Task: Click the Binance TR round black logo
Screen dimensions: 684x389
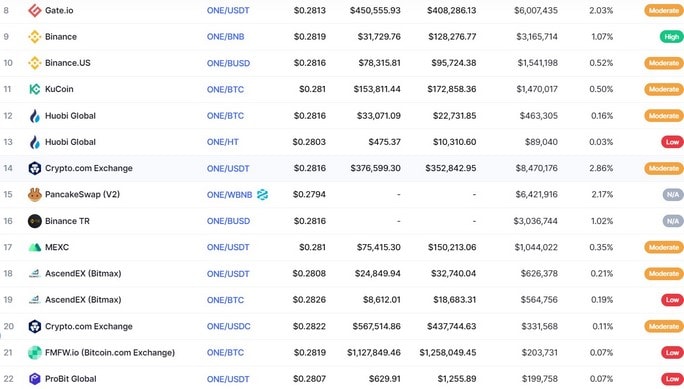Action: 34,221
